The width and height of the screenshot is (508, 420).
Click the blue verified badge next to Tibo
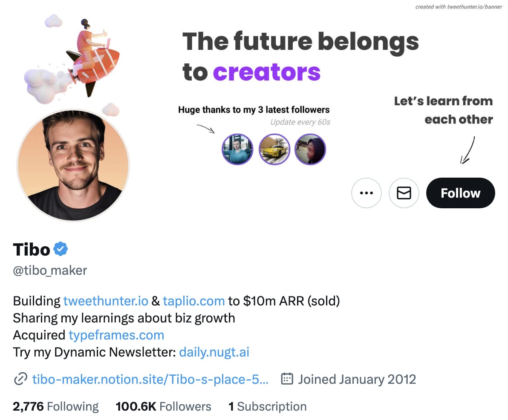(x=61, y=249)
